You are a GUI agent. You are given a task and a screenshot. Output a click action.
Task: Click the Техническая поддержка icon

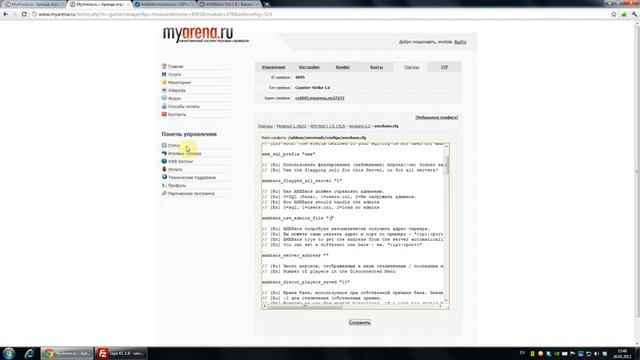(164, 177)
